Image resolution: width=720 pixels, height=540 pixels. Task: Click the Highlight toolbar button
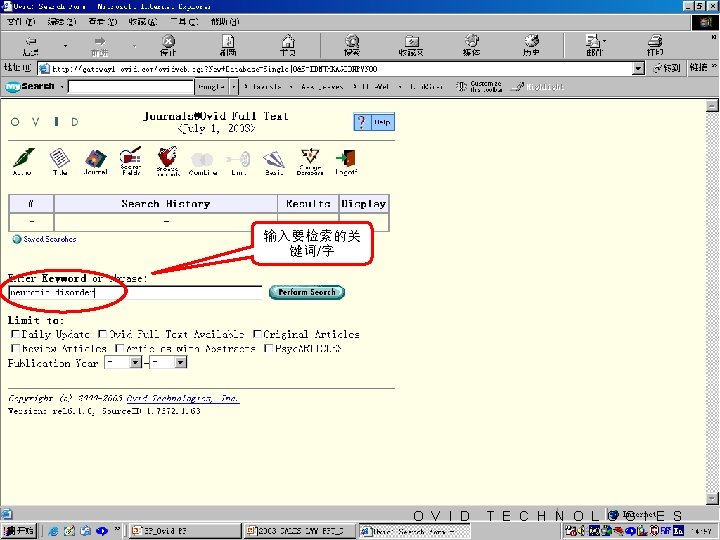tap(538, 86)
